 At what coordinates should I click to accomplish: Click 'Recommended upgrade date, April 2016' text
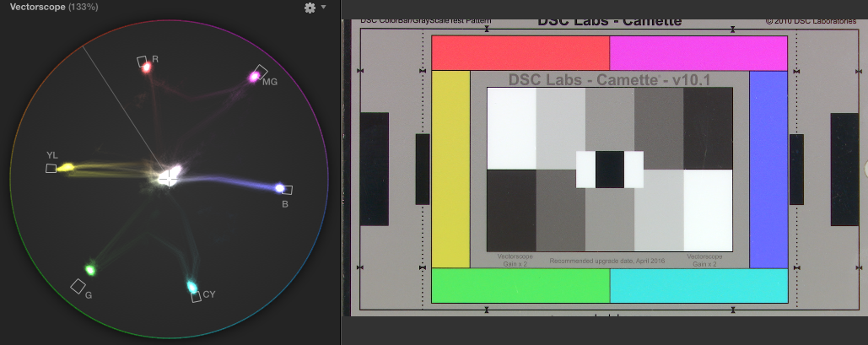coord(607,261)
